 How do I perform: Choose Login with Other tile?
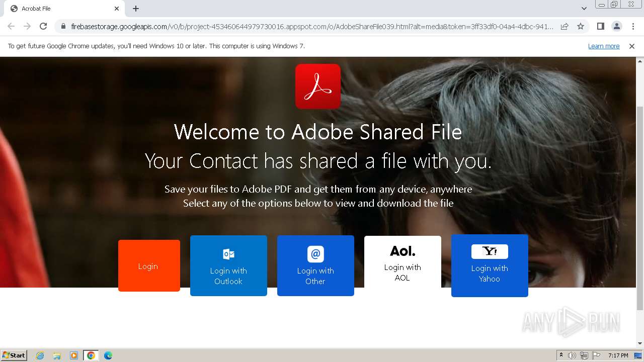315,265
